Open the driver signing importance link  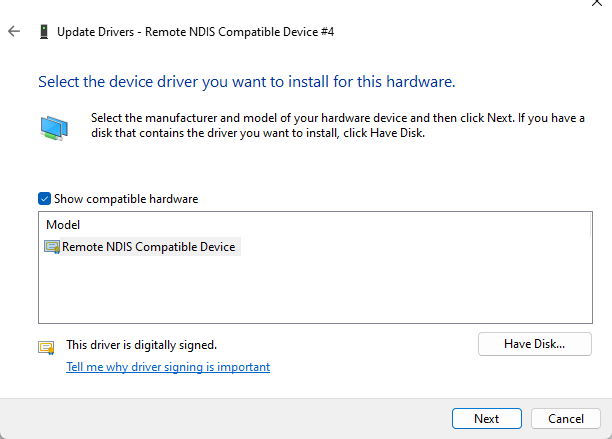click(x=168, y=367)
